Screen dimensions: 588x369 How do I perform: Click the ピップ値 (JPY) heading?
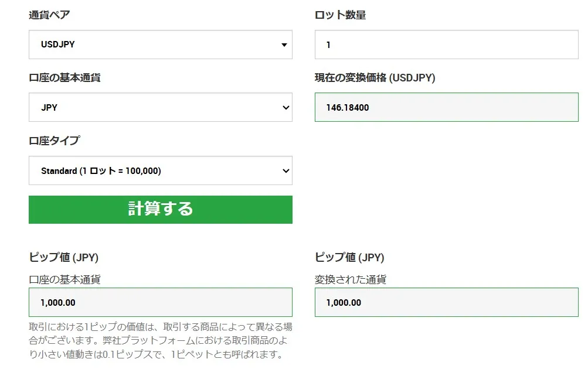(64, 257)
